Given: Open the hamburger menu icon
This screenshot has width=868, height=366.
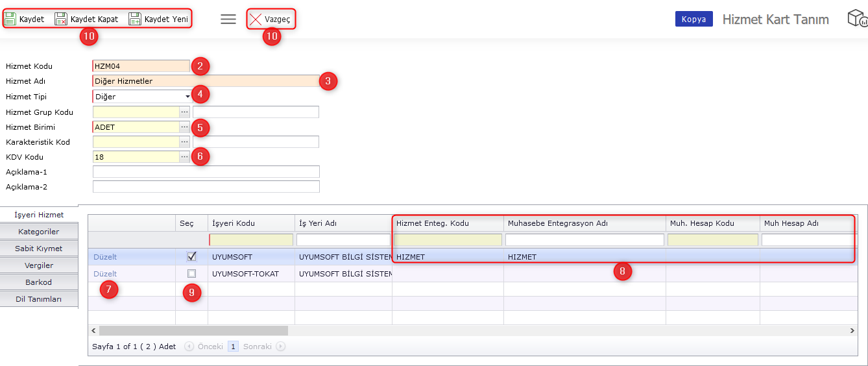Looking at the screenshot, I should [228, 19].
